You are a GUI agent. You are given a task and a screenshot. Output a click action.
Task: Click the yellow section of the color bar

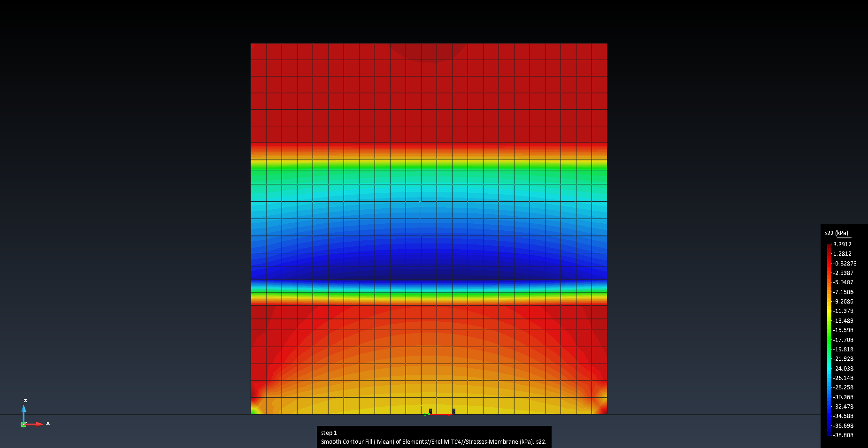[829, 312]
